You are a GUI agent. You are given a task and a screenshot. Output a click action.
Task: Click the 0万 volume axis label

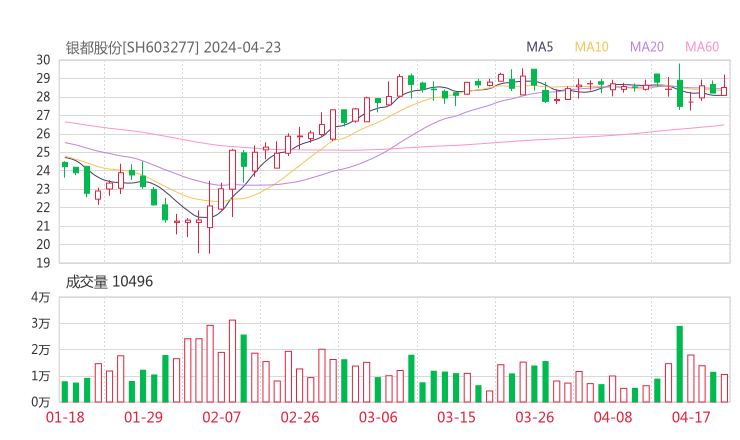[41, 402]
